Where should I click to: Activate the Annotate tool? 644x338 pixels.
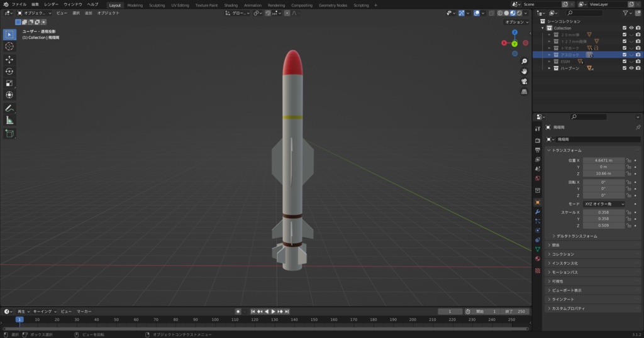pos(9,108)
